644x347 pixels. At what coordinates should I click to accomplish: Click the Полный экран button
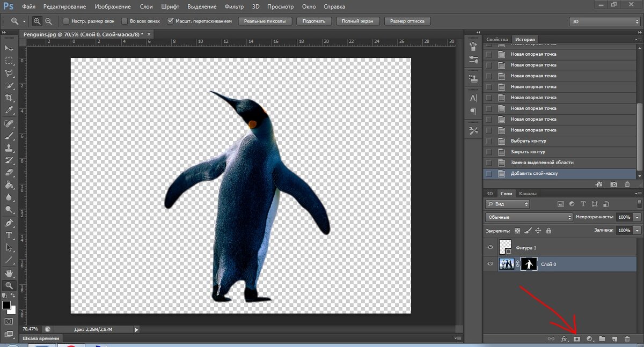point(358,21)
